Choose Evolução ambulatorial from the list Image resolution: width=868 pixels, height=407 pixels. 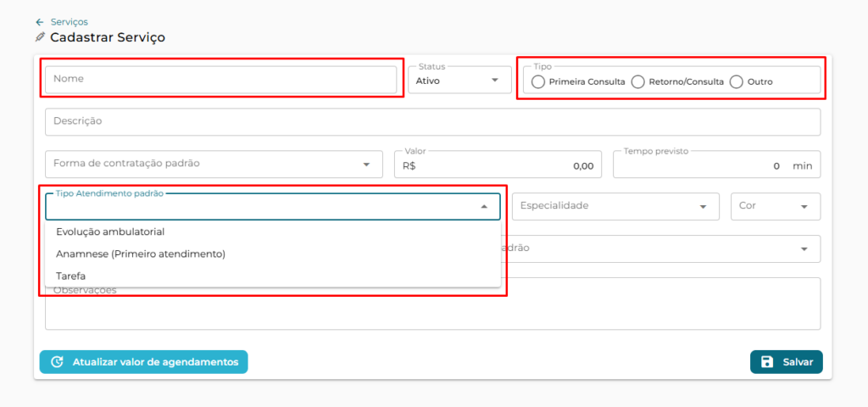tap(273, 232)
